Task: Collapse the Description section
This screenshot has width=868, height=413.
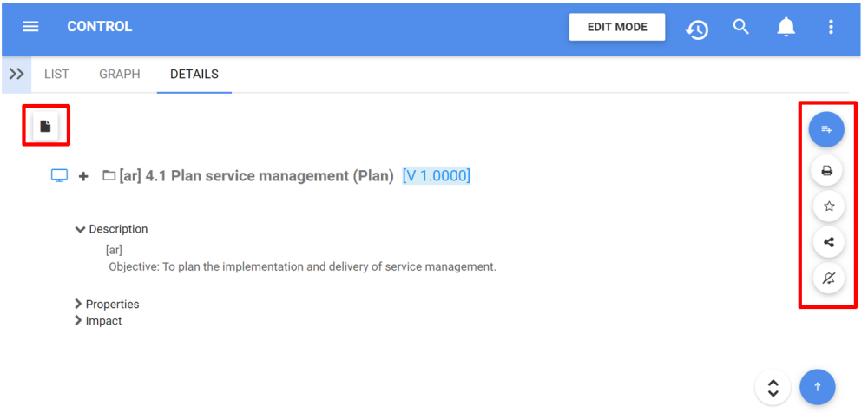Action: pyautogui.click(x=81, y=230)
